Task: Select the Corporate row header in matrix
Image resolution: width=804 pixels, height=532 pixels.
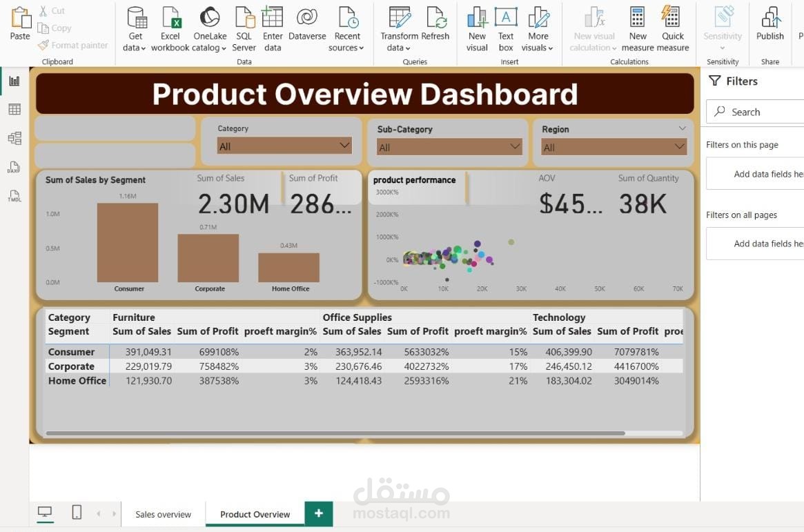Action: [x=71, y=366]
